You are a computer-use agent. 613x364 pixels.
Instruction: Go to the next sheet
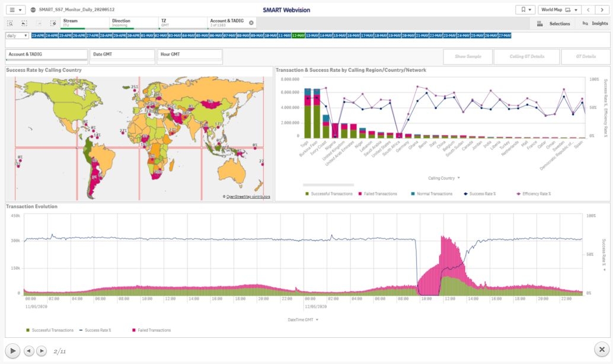603,10
